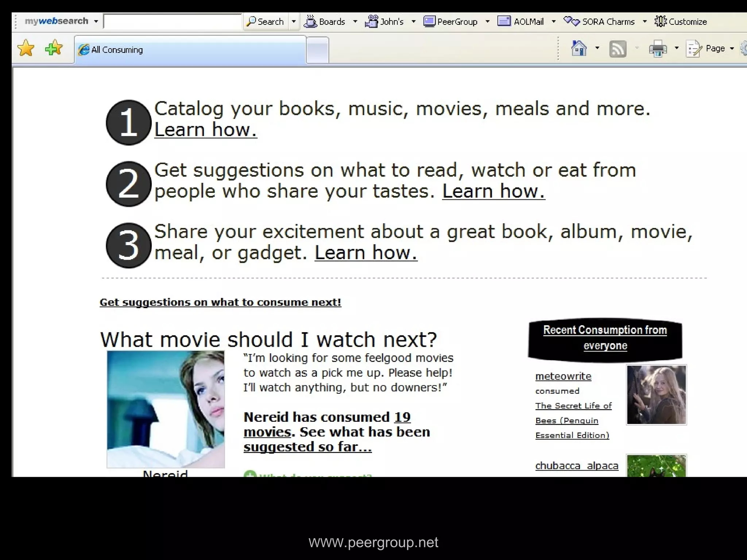The image size is (747, 560).
Task: Click the John's toolbar icon
Action: (x=372, y=22)
